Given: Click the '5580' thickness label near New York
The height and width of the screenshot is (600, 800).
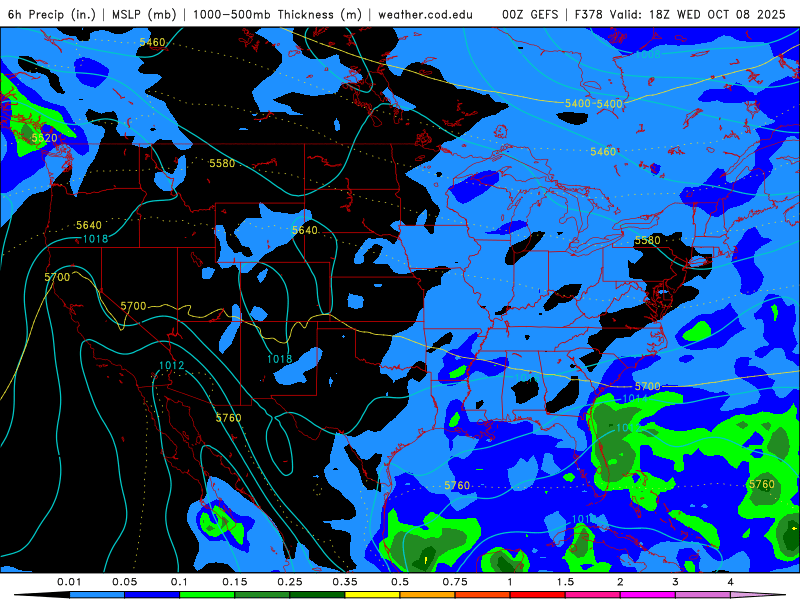Looking at the screenshot, I should click(647, 240).
